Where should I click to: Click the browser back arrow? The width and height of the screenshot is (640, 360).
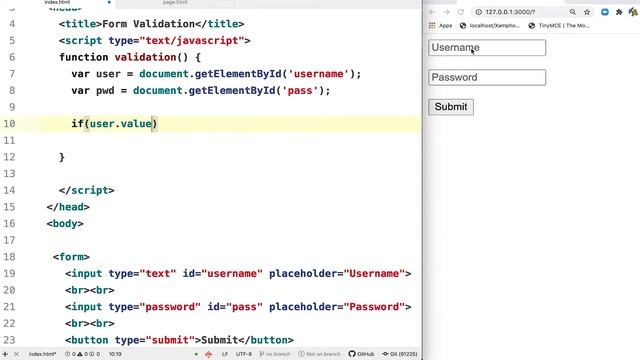click(432, 12)
